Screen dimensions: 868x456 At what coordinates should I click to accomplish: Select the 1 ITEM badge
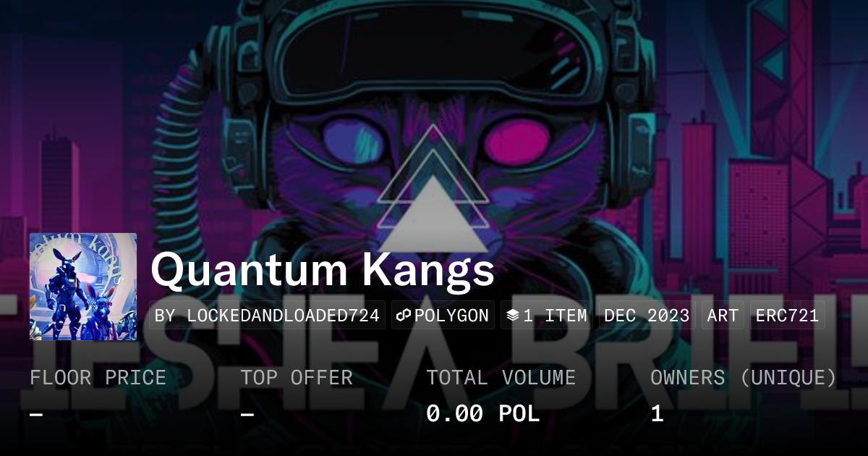(546, 316)
